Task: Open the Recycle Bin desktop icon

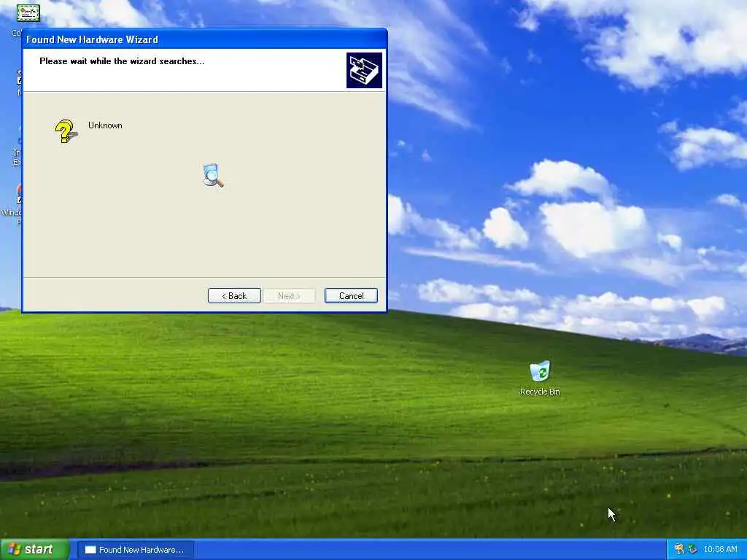Action: pyautogui.click(x=540, y=371)
